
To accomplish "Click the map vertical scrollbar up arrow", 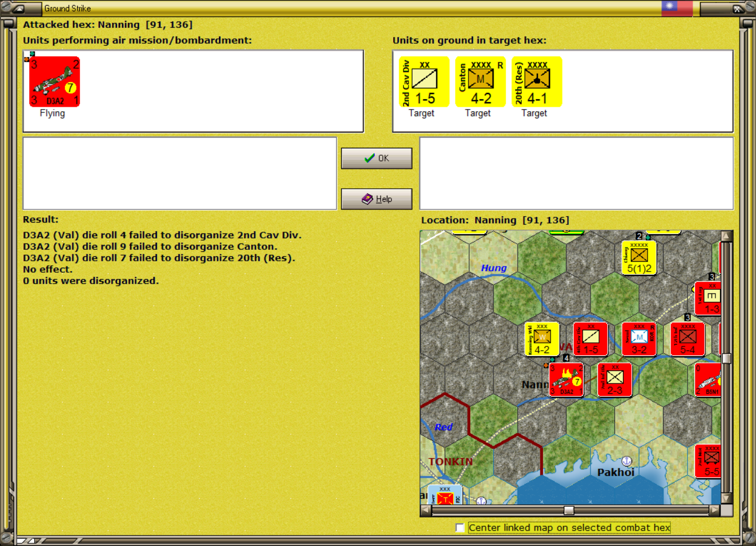I will click(x=726, y=236).
